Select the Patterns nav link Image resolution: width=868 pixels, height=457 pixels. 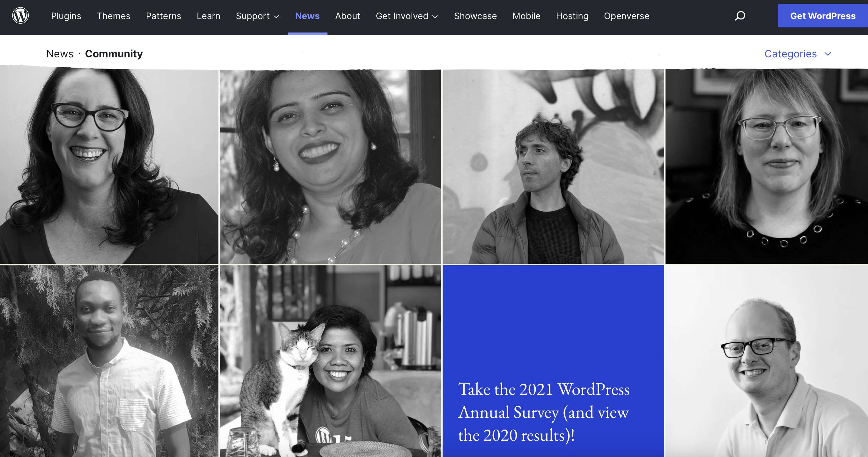point(163,16)
